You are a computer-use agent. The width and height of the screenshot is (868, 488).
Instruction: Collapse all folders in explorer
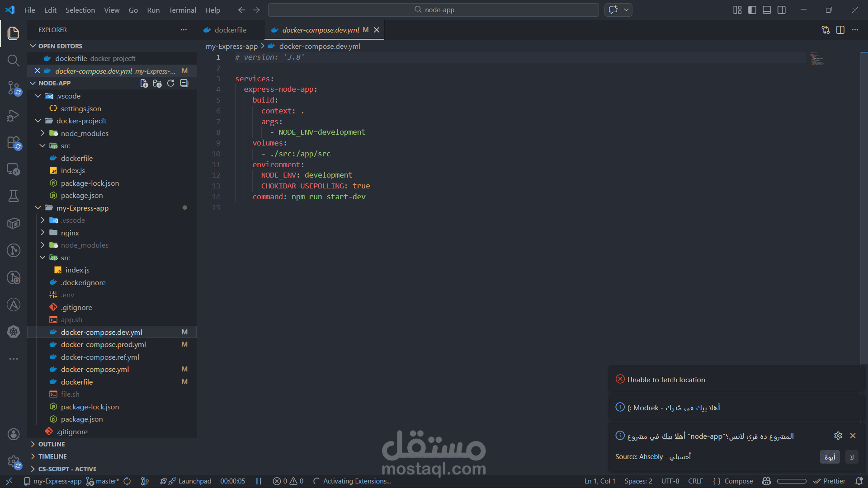184,83
